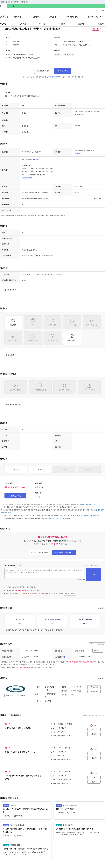Open the 한국에코산업 선별장 단순근로자 posting
The image size is (105, 868).
pyautogui.click(x=18, y=728)
